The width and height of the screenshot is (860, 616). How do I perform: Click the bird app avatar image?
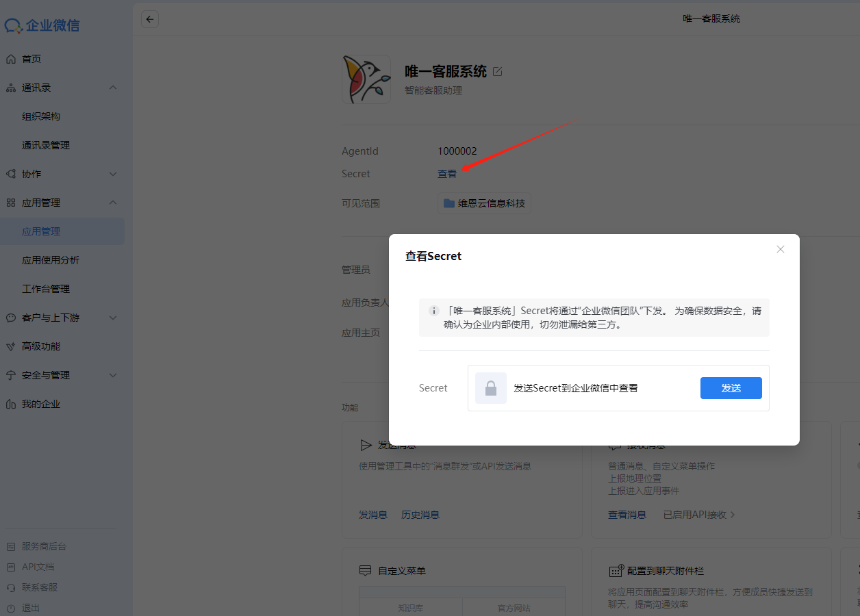pos(366,79)
